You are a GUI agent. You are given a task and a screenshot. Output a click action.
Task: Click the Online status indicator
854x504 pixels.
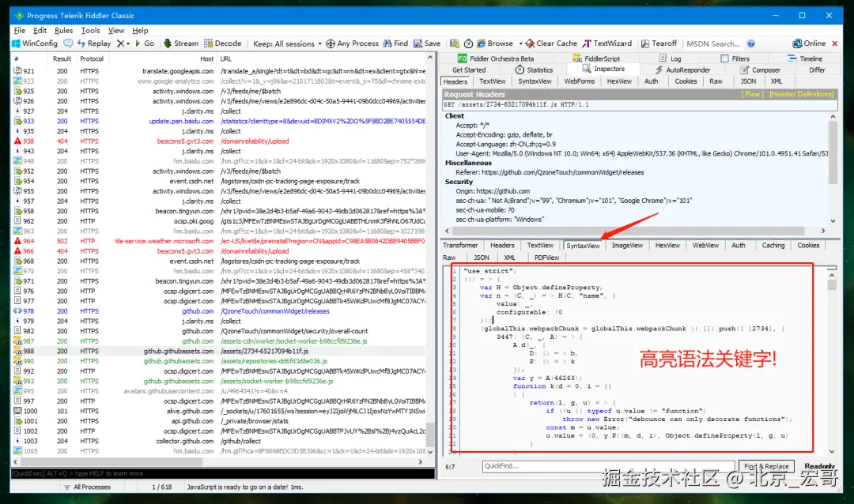pos(809,43)
